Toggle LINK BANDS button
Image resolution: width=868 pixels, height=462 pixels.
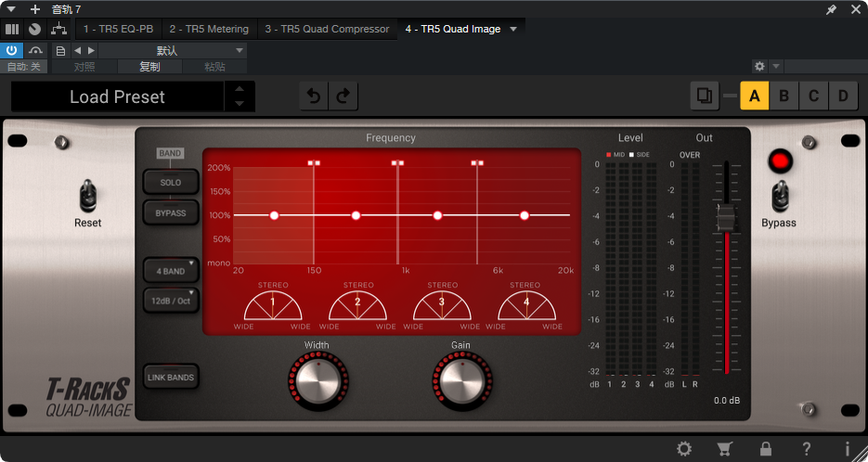pyautogui.click(x=171, y=378)
